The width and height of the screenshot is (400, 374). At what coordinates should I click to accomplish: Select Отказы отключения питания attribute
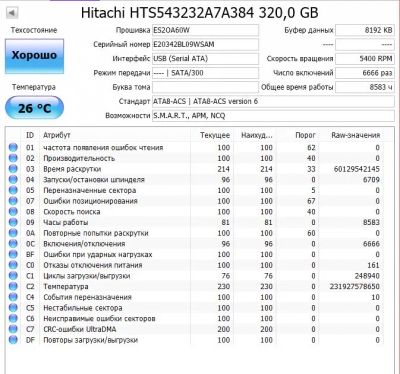[x=93, y=265]
